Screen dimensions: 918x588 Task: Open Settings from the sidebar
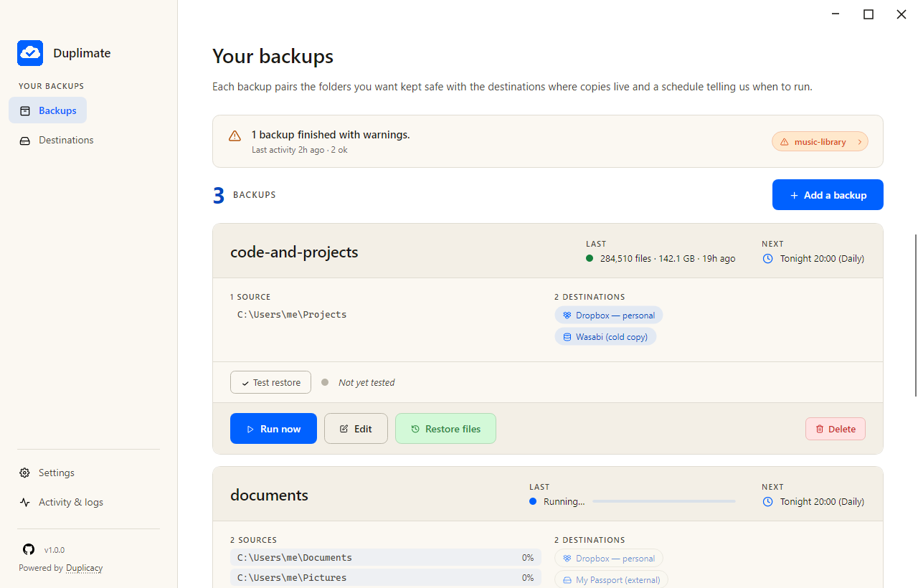click(47, 473)
